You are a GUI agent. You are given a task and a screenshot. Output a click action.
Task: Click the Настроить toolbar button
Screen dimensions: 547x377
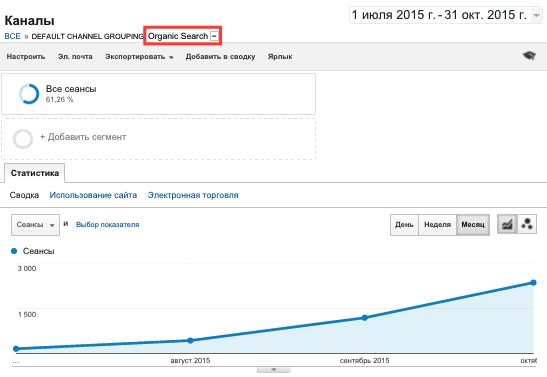26,56
